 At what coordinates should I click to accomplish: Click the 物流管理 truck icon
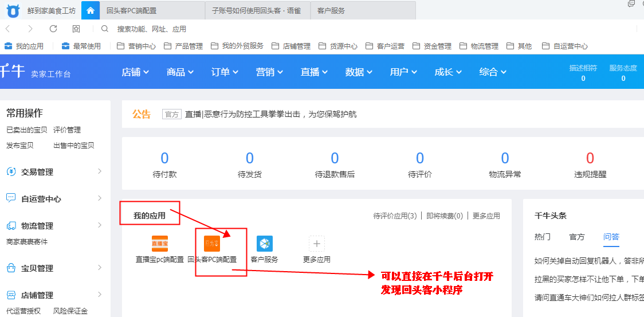(11, 226)
